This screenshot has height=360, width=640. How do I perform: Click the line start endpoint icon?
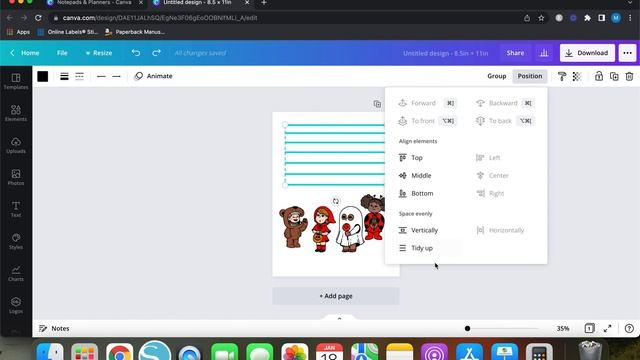pos(101,76)
